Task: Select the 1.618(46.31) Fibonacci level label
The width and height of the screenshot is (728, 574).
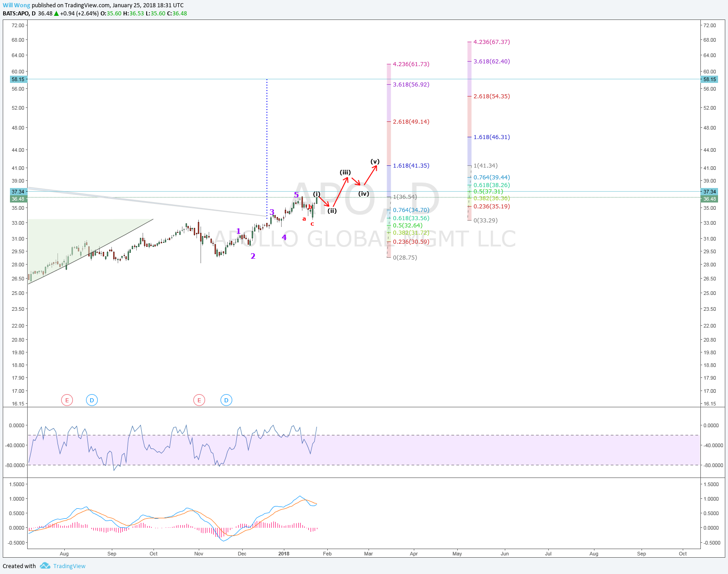Action: pos(492,137)
